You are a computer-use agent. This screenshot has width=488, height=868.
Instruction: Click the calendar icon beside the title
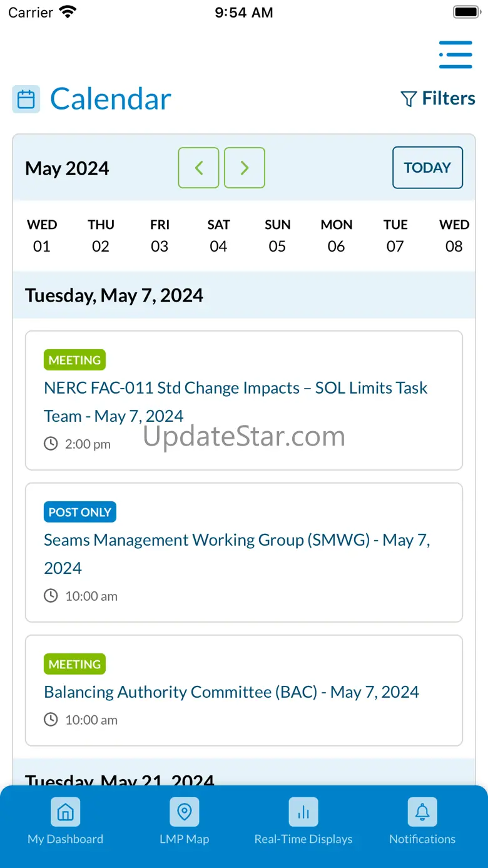point(26,100)
